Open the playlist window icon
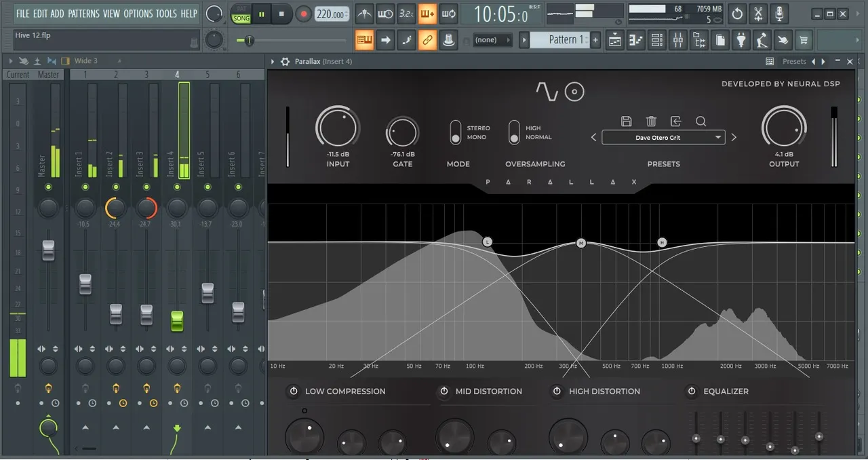 click(615, 40)
